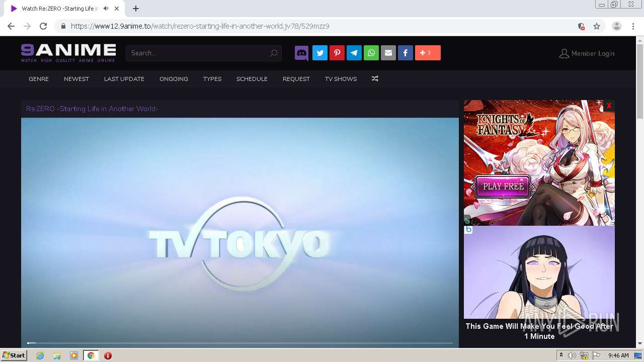Open the Action Center flag icon
The width and height of the screenshot is (644, 362).
(x=596, y=355)
